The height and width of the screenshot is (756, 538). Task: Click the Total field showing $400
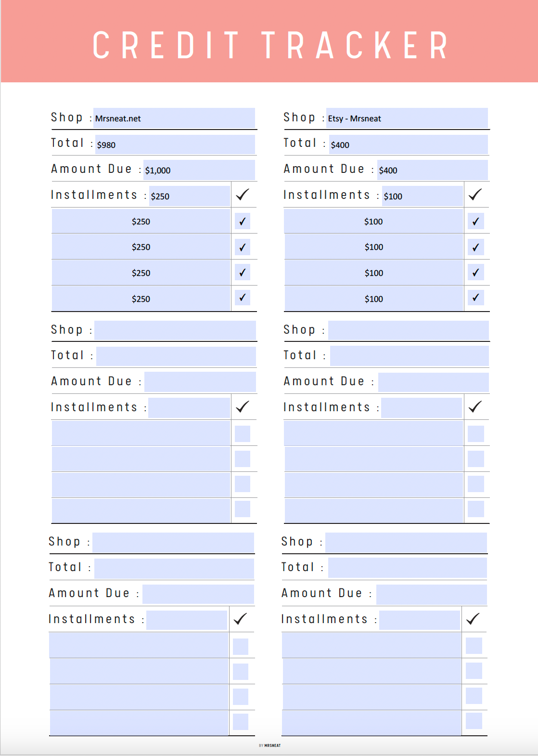408,144
